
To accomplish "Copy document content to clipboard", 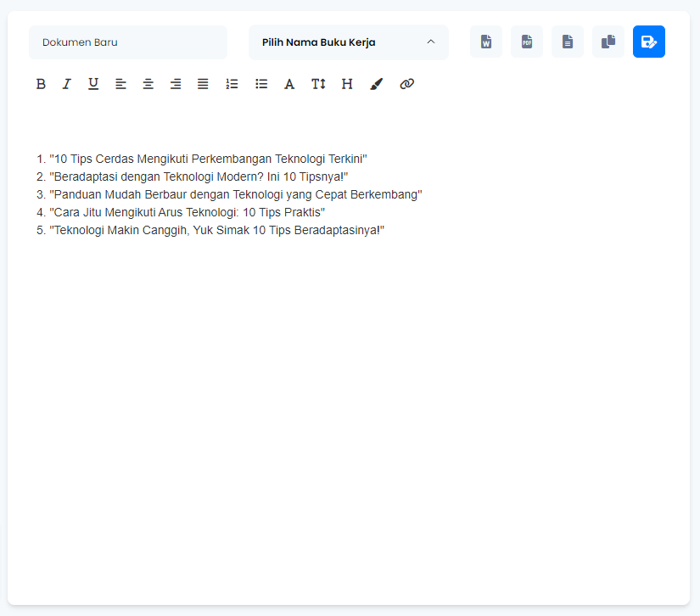I will [608, 42].
